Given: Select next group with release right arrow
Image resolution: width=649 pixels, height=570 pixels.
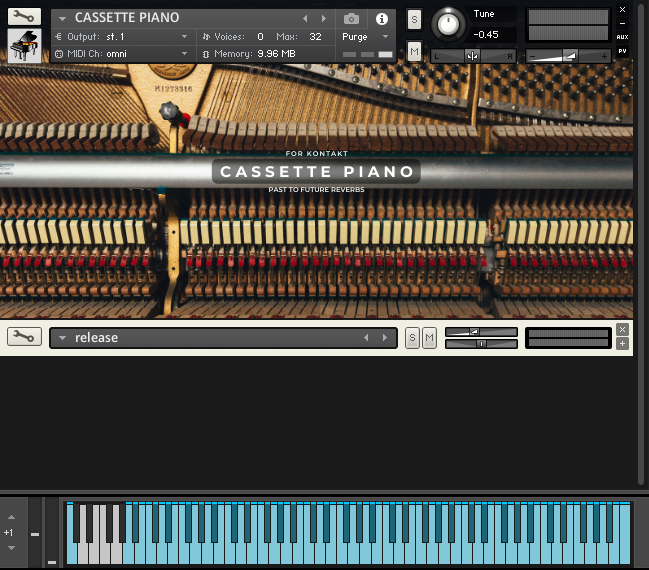Looking at the screenshot, I should 385,338.
